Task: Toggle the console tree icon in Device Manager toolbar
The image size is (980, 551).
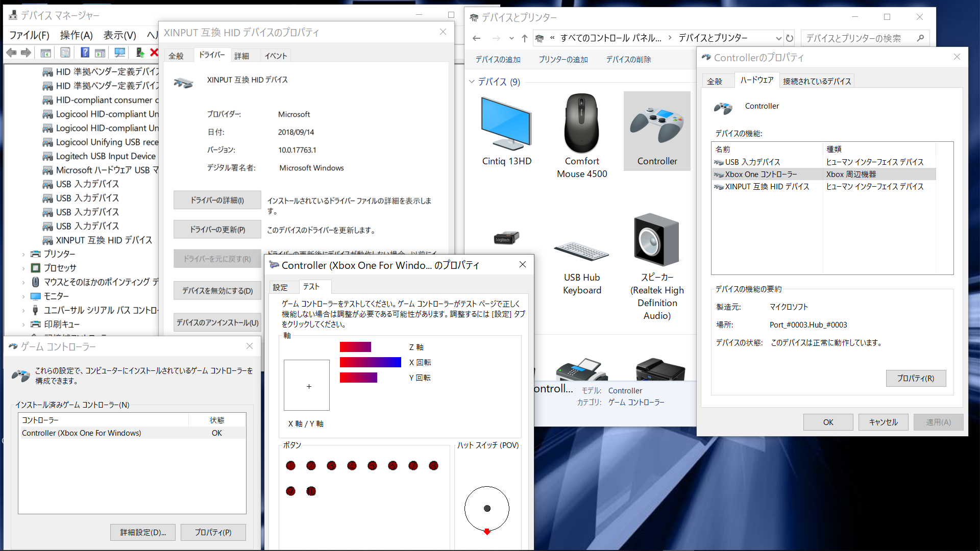Action: 45,53
